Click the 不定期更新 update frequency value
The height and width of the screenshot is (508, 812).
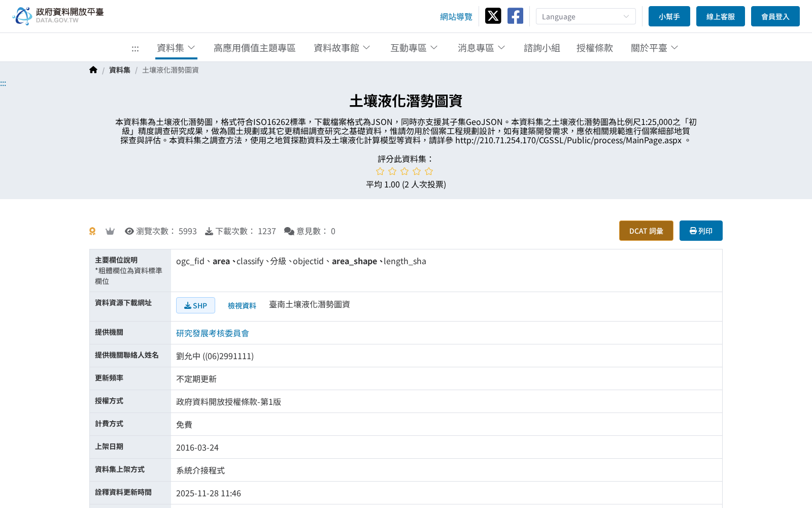(196, 379)
